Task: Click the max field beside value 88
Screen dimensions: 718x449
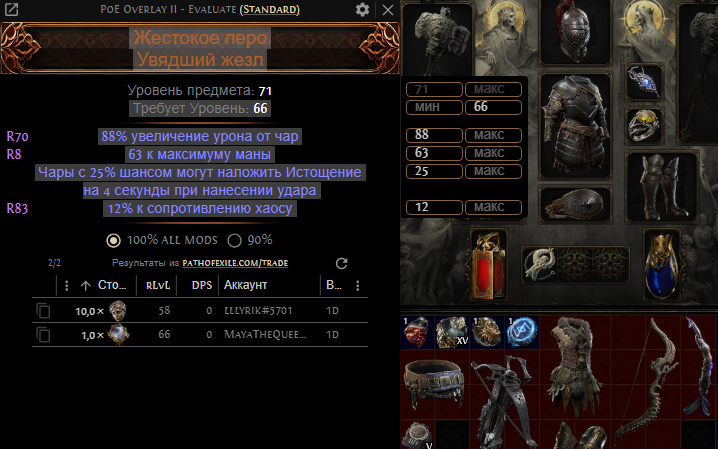Action: coord(493,135)
